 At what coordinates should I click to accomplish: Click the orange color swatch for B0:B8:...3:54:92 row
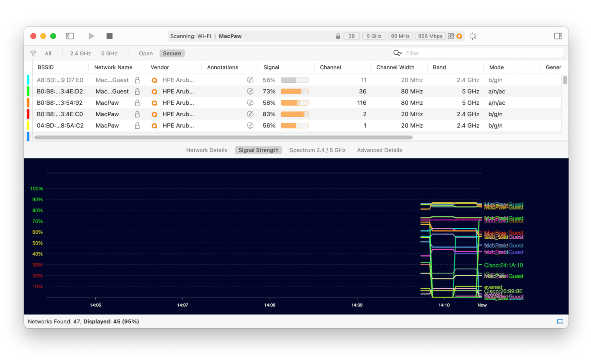pyautogui.click(x=28, y=103)
